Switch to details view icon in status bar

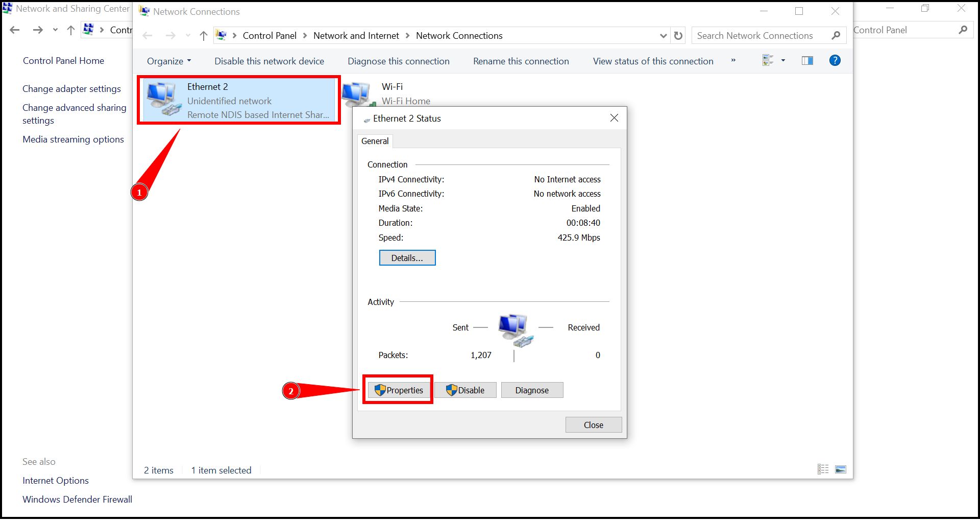click(x=823, y=469)
